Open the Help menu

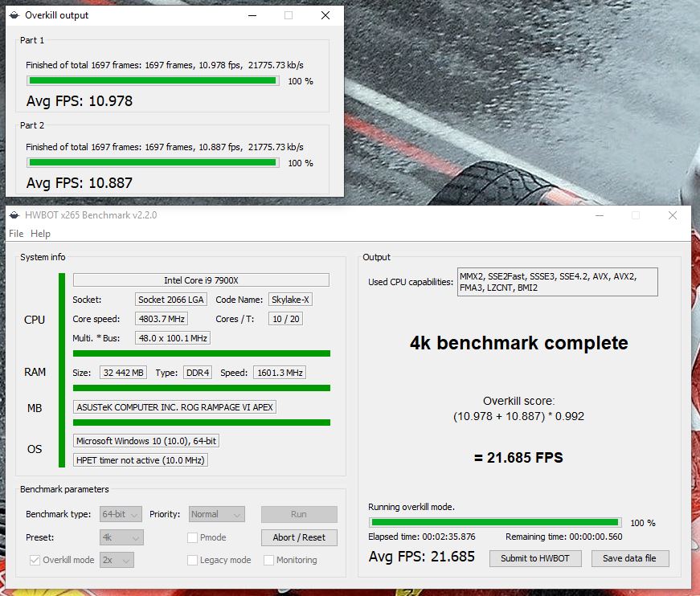[x=40, y=234]
